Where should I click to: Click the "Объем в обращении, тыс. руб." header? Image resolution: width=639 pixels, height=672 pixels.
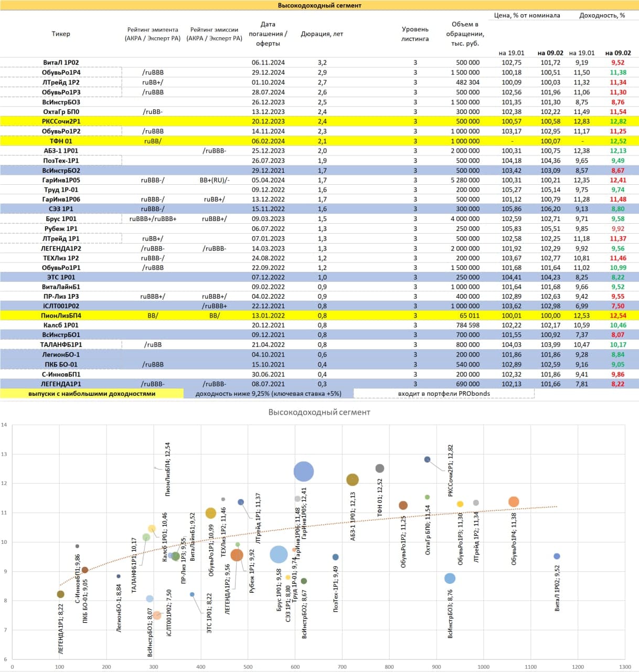(465, 34)
